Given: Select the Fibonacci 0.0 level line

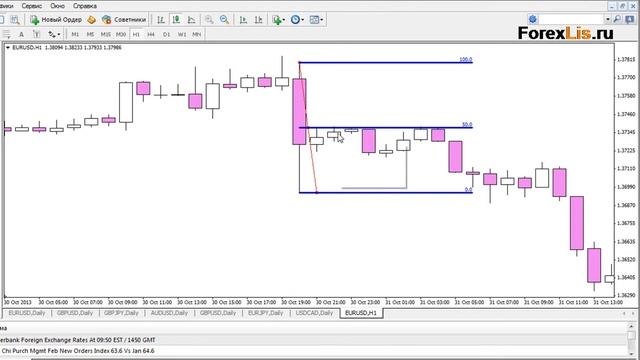Looking at the screenshot, I should click(386, 192).
